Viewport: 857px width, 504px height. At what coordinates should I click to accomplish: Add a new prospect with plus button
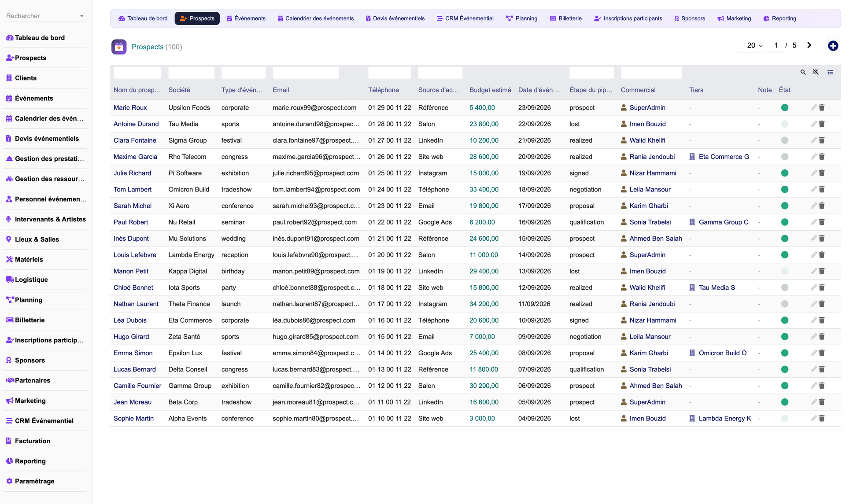point(833,46)
